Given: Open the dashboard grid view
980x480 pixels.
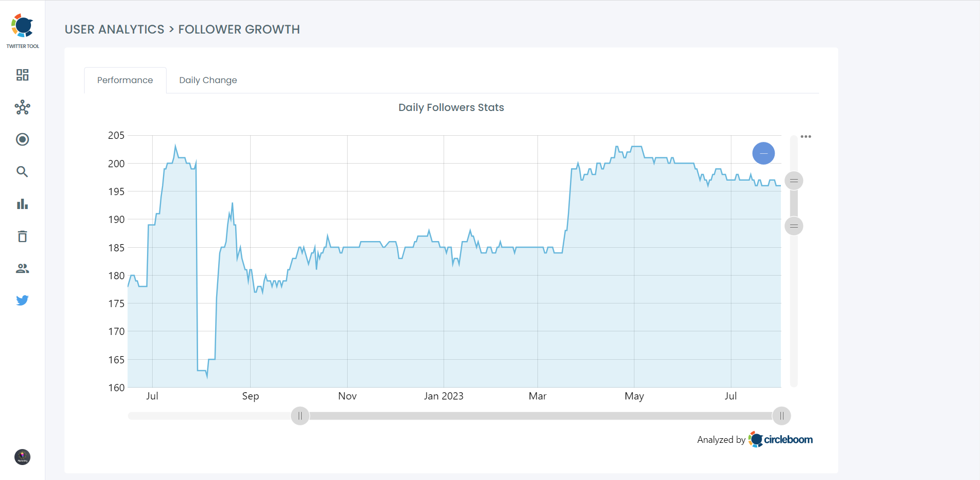Looking at the screenshot, I should pyautogui.click(x=22, y=75).
